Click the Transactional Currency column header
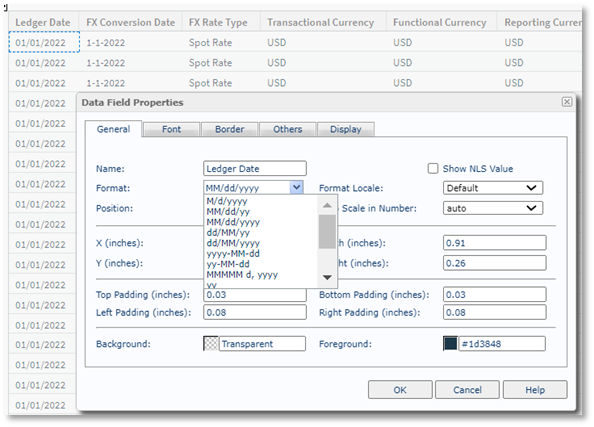594x427 pixels. pyautogui.click(x=320, y=22)
